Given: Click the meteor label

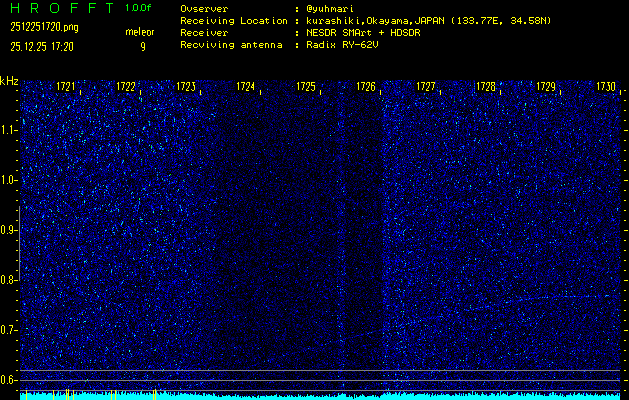Looking at the screenshot, I should 140,32.
